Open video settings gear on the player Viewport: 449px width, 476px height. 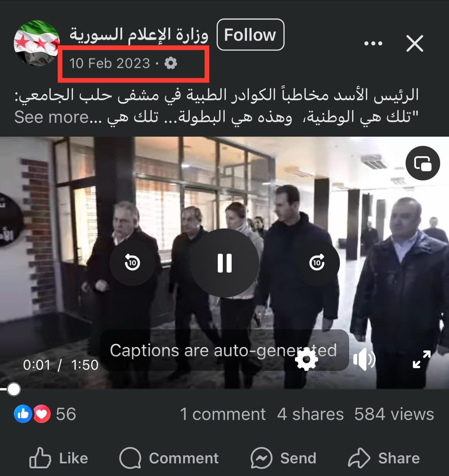tap(306, 360)
